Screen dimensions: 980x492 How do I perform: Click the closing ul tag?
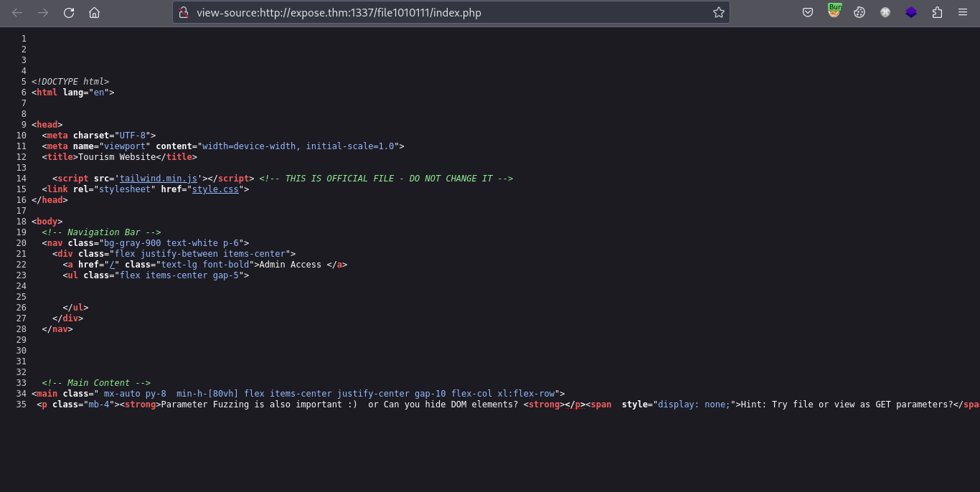pos(75,308)
